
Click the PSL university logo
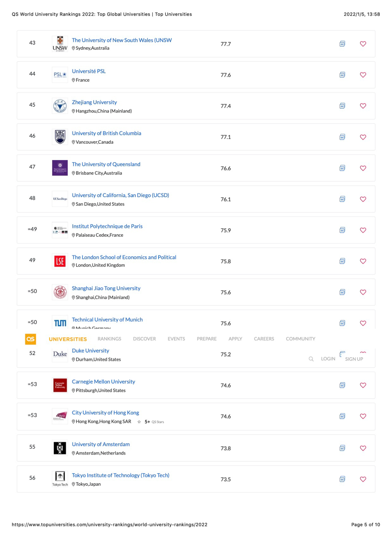pyautogui.click(x=60, y=75)
